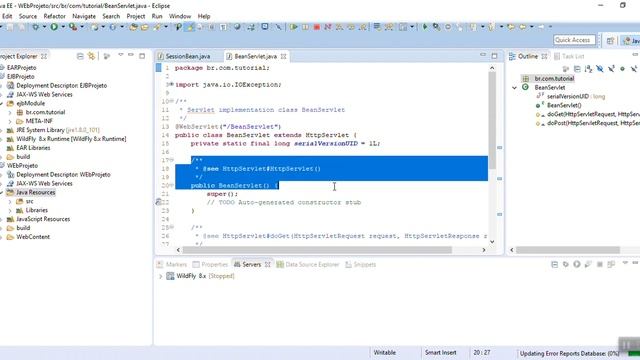Collapse the BeanServlet class node in Outline
Screen dimensions: 640x360
click(x=514, y=88)
